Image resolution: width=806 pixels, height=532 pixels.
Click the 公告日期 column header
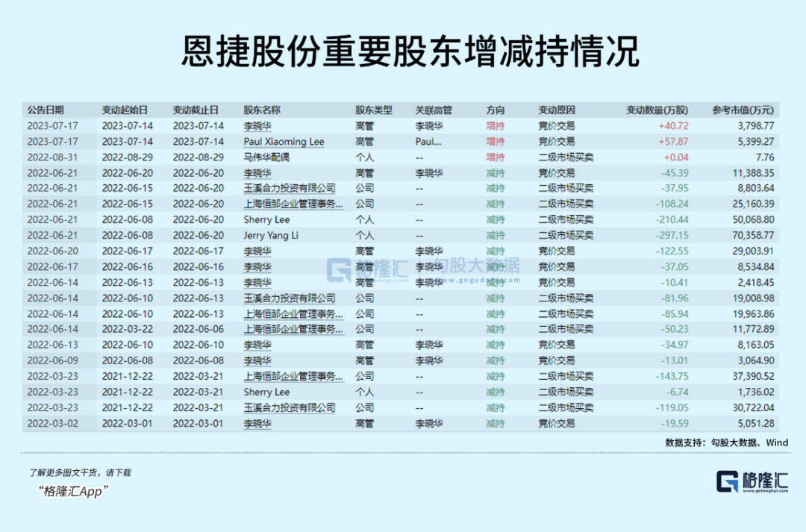click(x=46, y=110)
